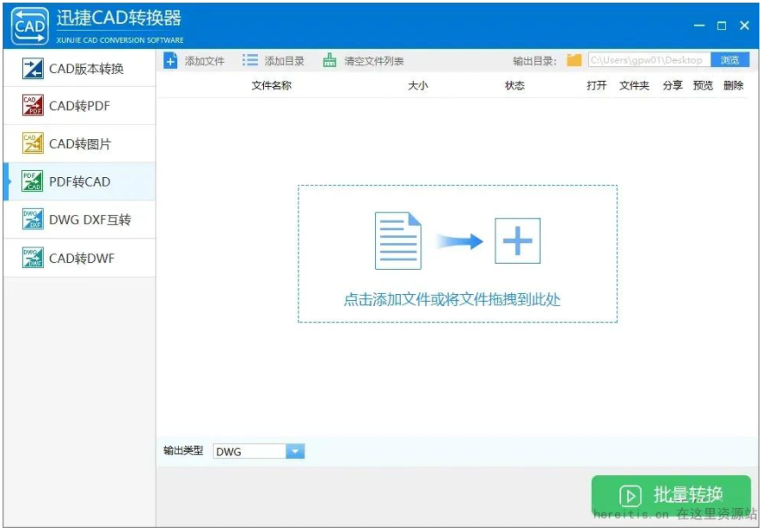This screenshot has height=532, width=762.
Task: Click the DWG DXF互转 sidebar icon
Action: tap(33, 220)
